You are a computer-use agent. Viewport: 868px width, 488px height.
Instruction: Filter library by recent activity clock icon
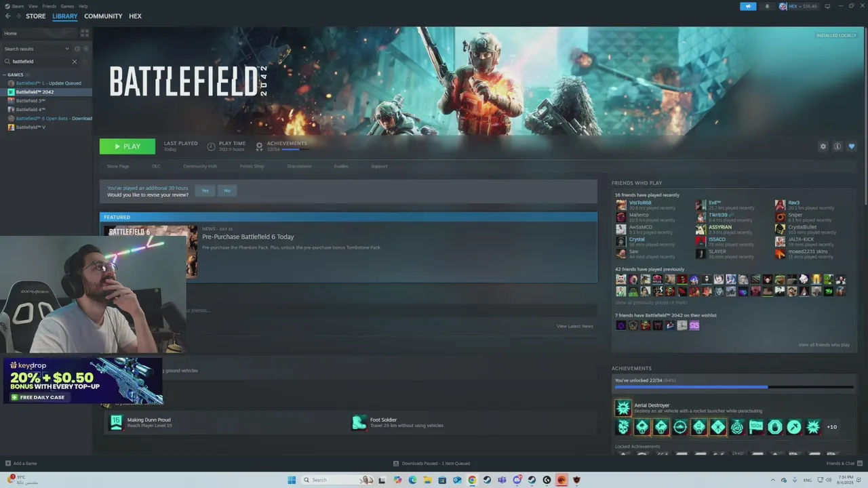[77, 49]
